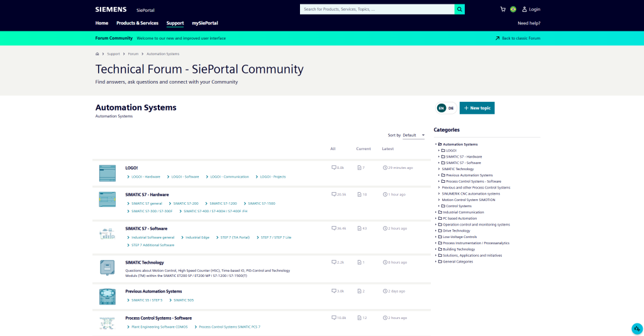The width and height of the screenshot is (644, 336).
Task: Collapse the Automation Systems category tree
Action: [x=436, y=144]
